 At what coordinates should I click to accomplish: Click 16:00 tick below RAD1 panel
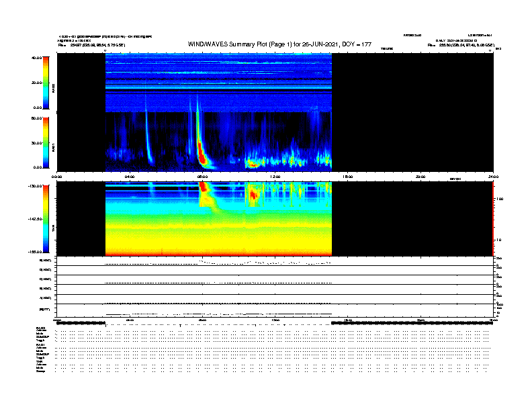tap(348, 177)
